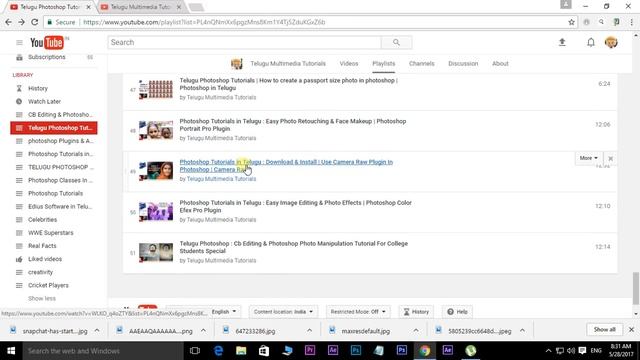640x360 pixels.
Task: Click the YouTube logo
Action: click(x=47, y=42)
